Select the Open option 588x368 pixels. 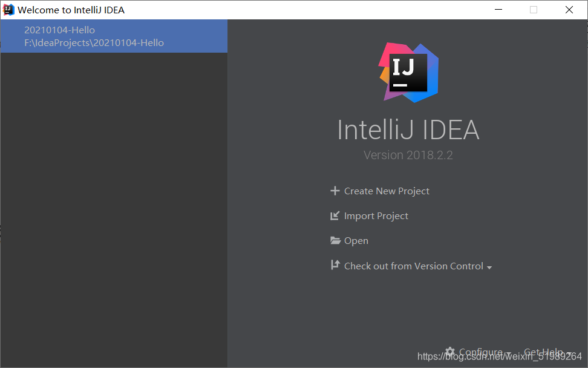356,240
